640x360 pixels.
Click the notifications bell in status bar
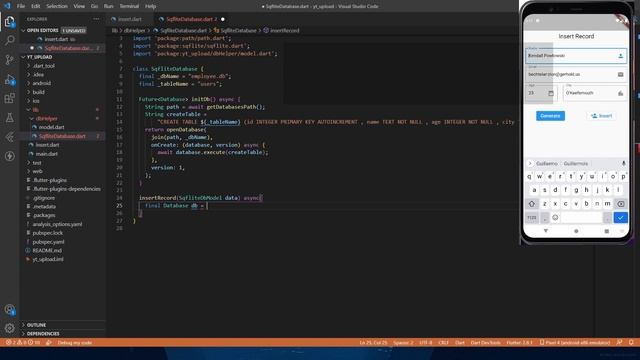coord(631,342)
